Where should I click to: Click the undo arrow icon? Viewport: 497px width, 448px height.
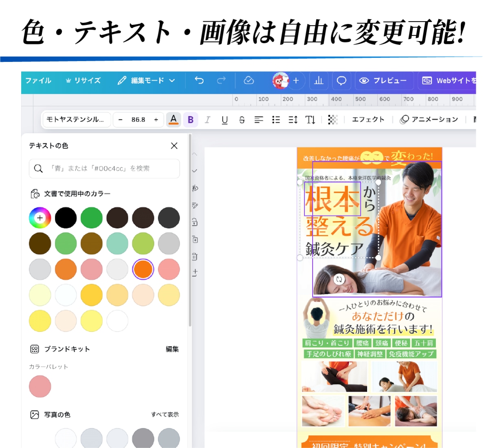(x=199, y=80)
